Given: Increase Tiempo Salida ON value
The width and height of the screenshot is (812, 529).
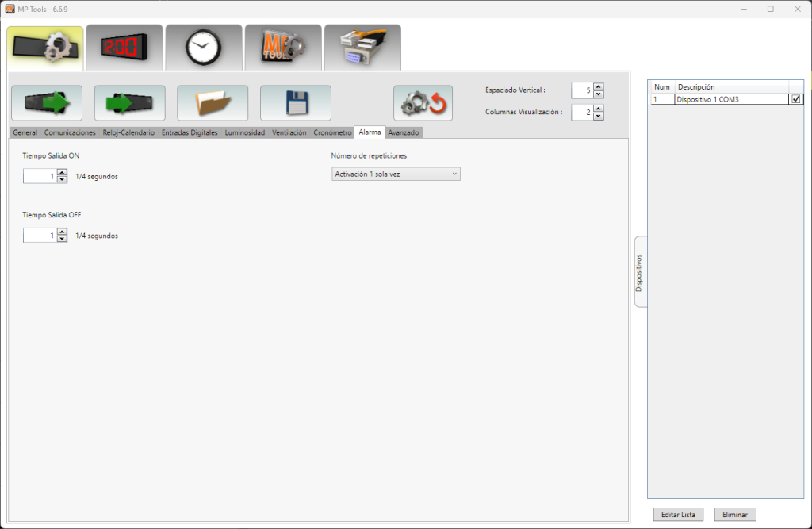Looking at the screenshot, I should point(62,173).
